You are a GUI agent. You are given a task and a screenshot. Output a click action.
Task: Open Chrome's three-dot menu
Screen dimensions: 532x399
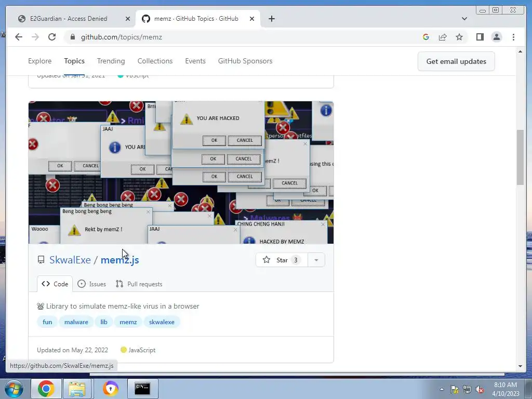(x=513, y=37)
